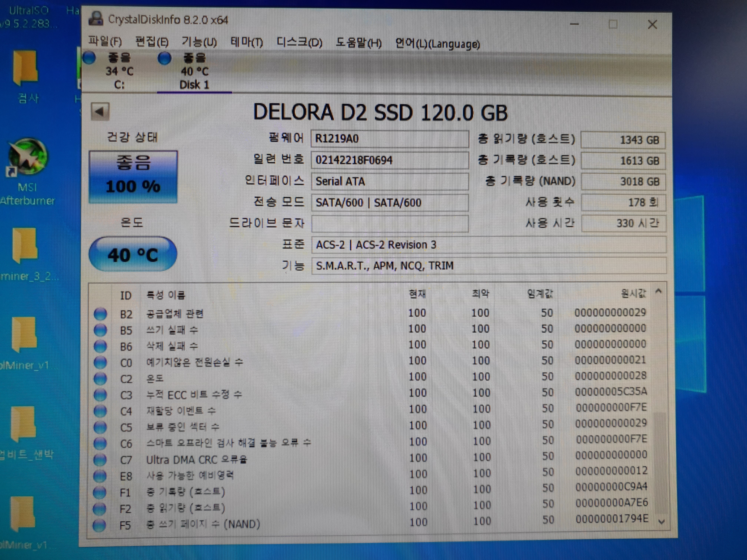Open the 기능(U) menu
Viewport: 747px width, 560px height.
pyautogui.click(x=199, y=42)
